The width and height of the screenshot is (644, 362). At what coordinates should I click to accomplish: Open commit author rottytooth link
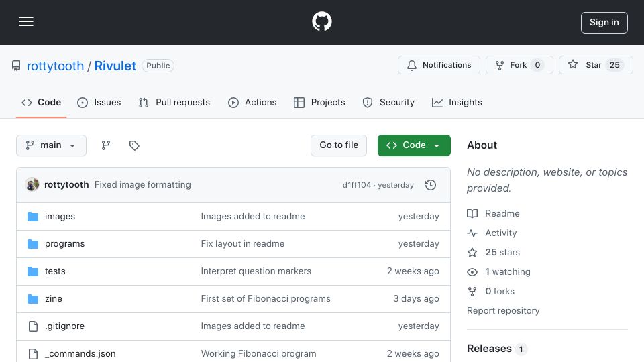tap(66, 185)
